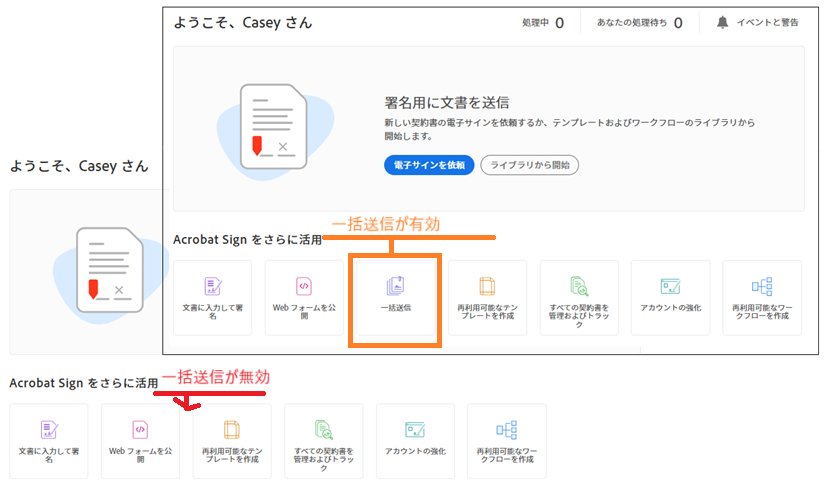Select 文書に入力して署名 icon in lower row
Viewport: 829px width, 486px height.
pos(49,429)
